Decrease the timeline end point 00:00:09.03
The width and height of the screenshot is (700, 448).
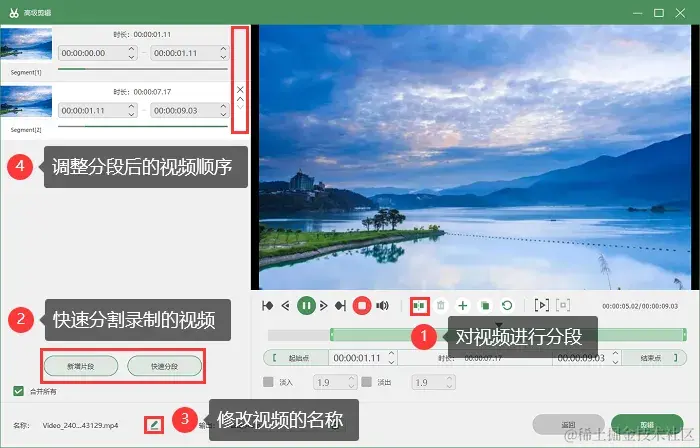616,362
